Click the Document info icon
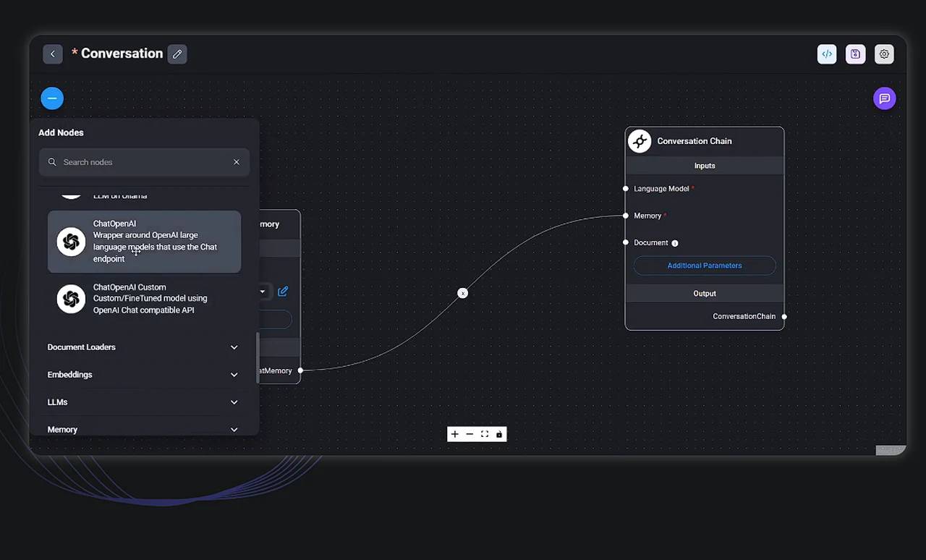Image resolution: width=926 pixels, height=560 pixels. 675,243
